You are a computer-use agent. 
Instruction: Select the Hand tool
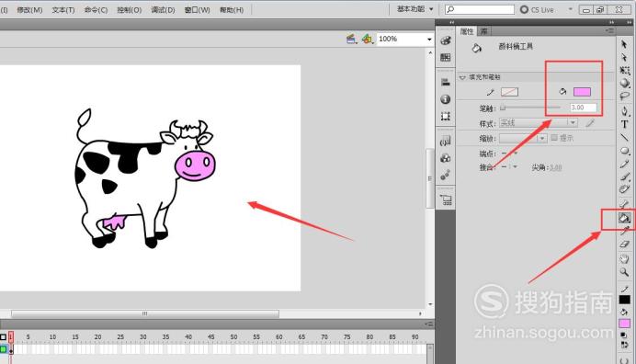click(x=624, y=258)
